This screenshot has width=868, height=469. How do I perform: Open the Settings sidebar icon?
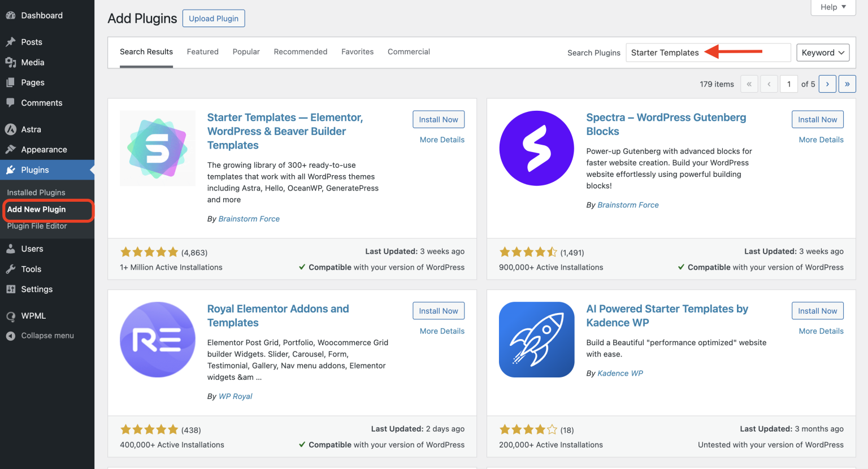tap(11, 289)
